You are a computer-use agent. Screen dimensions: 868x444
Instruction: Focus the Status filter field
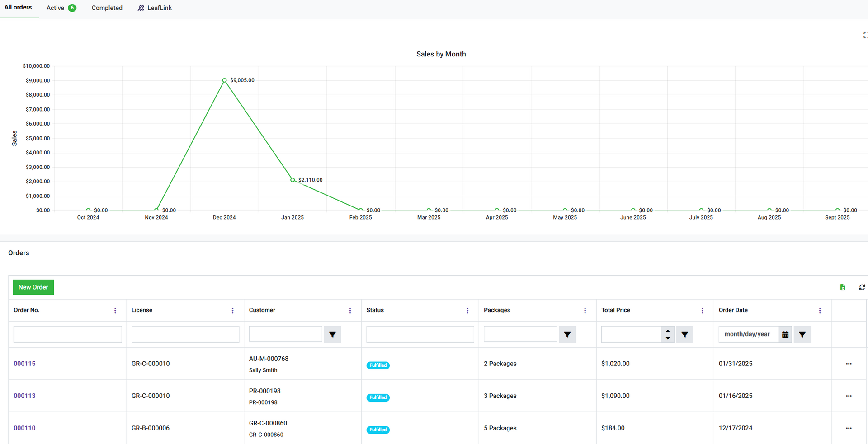420,334
